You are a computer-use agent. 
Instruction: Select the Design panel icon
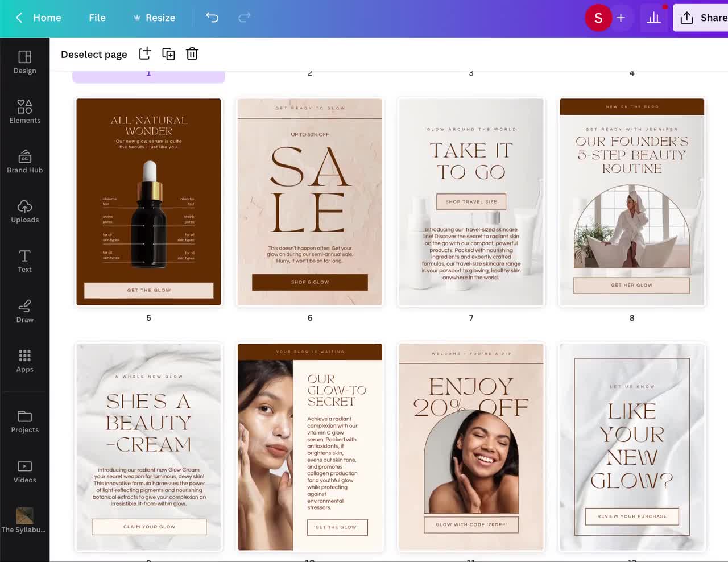pos(24,63)
